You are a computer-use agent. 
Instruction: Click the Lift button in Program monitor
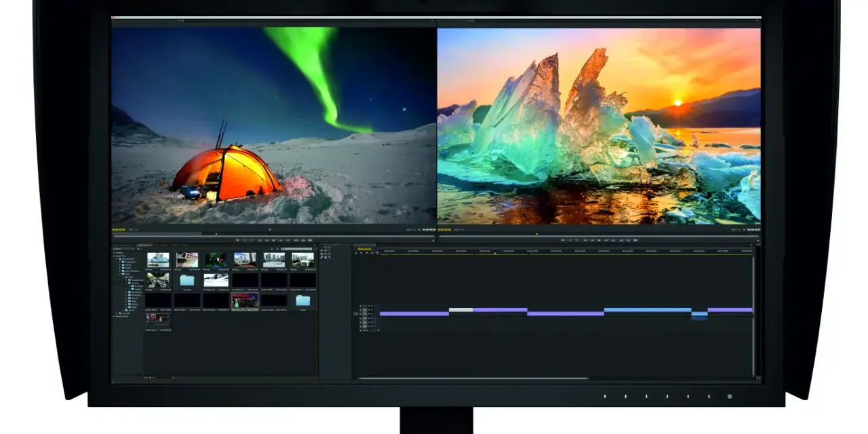[x=621, y=240]
